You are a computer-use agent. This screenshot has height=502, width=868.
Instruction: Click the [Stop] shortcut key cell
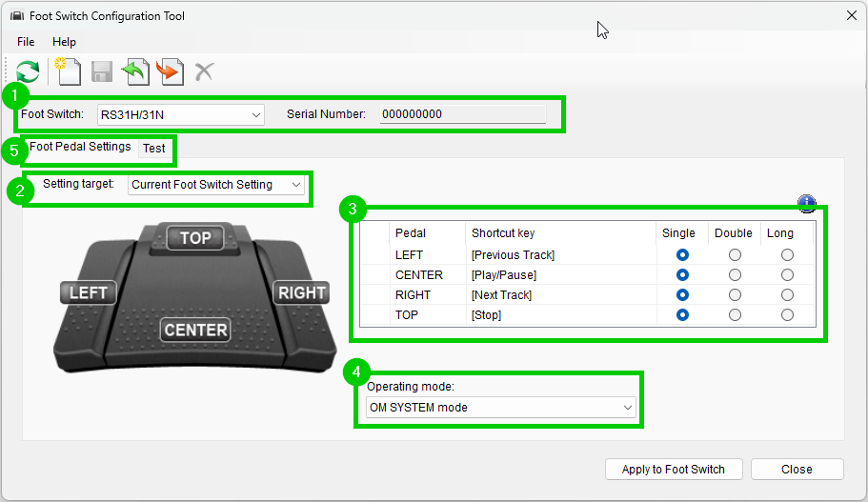point(561,315)
